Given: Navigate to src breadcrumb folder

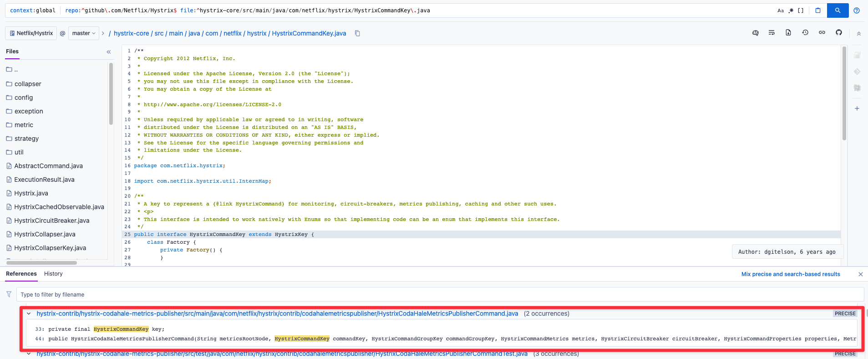Looking at the screenshot, I should point(159,33).
